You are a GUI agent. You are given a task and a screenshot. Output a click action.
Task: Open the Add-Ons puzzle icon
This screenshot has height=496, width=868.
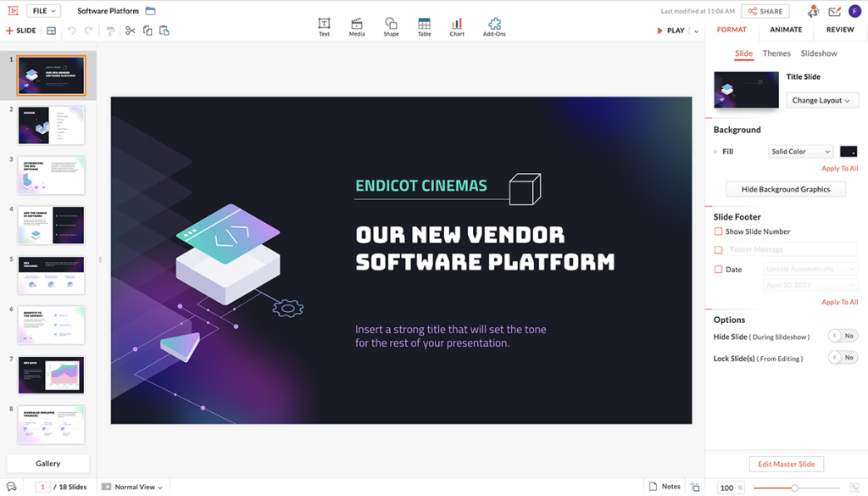(494, 24)
